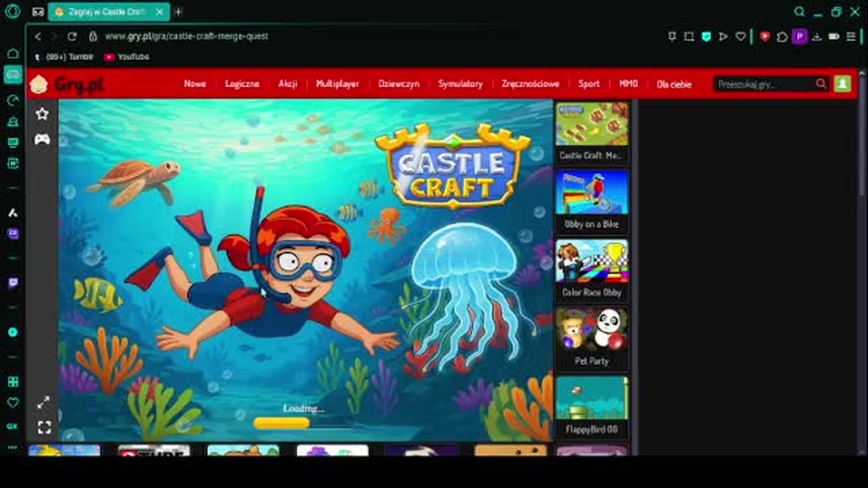Image resolution: width=868 pixels, height=488 pixels.
Task: Reload the page with the refresh icon
Action: click(72, 37)
